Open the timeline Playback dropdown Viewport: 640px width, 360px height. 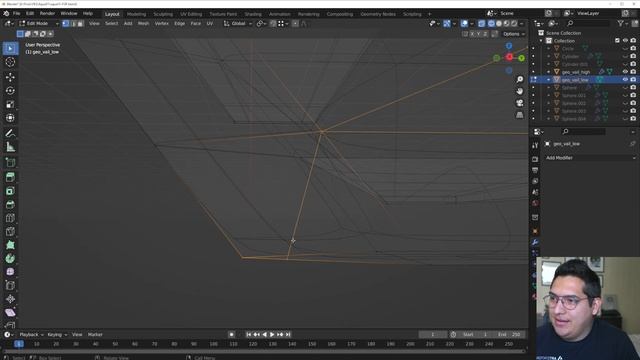pyautogui.click(x=31, y=335)
